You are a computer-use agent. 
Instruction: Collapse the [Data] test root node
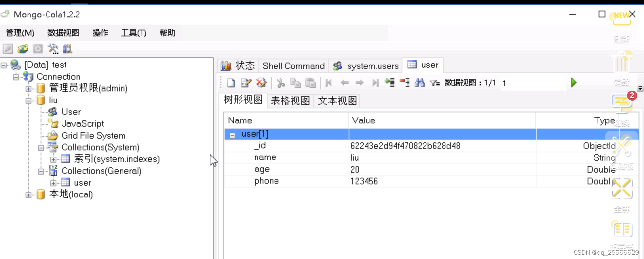tap(4, 65)
